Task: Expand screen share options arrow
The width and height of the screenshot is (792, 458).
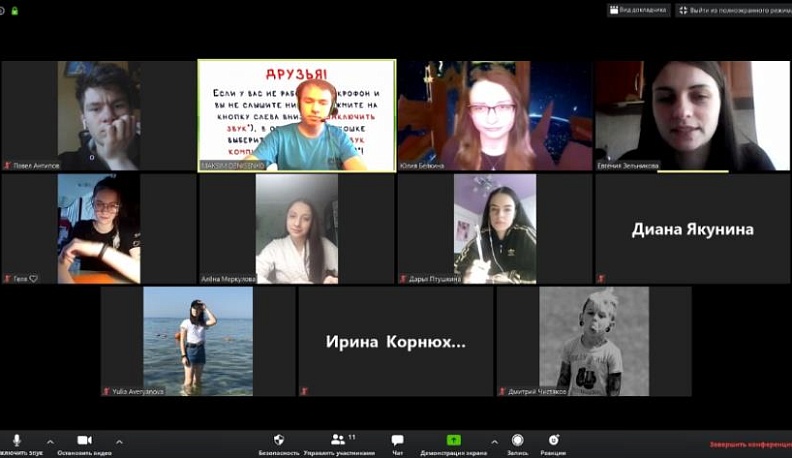Action: pyautogui.click(x=494, y=441)
